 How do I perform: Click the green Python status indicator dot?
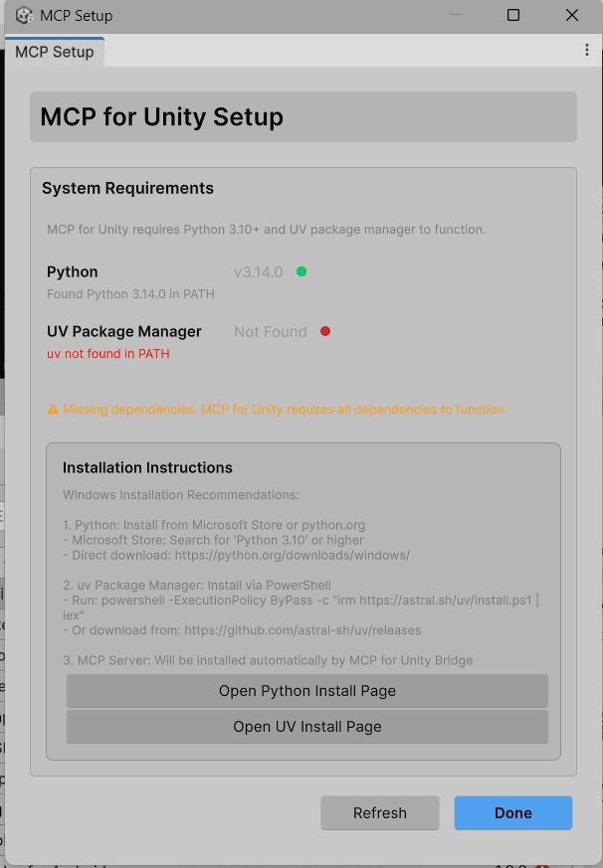301,271
